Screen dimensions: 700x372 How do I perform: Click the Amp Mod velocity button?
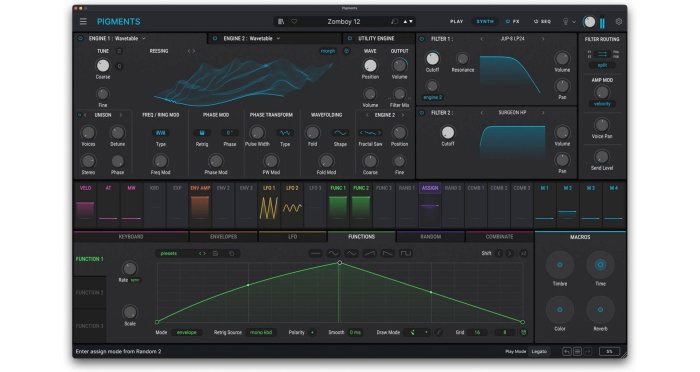(x=602, y=104)
